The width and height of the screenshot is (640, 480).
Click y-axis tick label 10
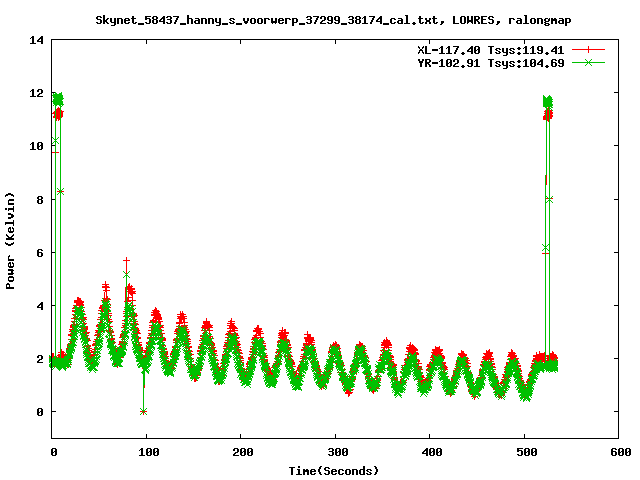point(36,146)
